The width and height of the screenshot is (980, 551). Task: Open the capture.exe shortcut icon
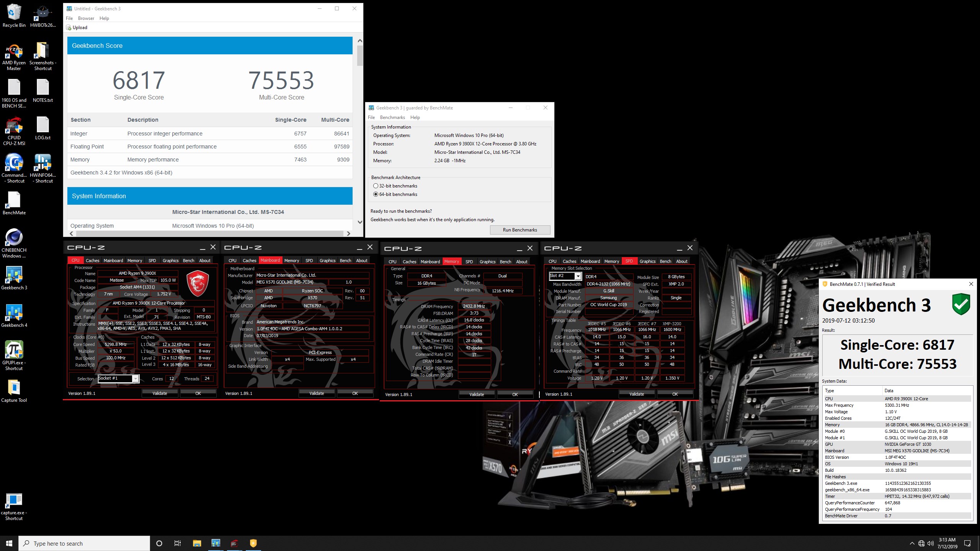click(x=14, y=507)
